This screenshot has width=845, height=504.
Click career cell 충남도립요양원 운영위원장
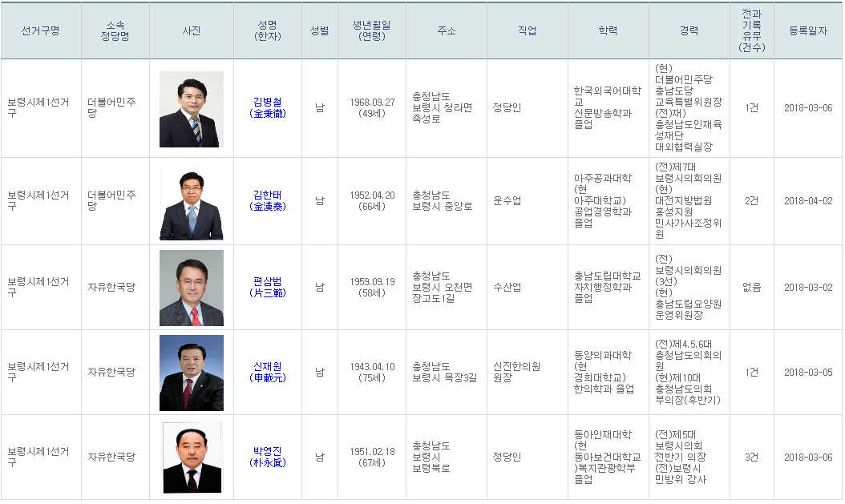[689, 288]
